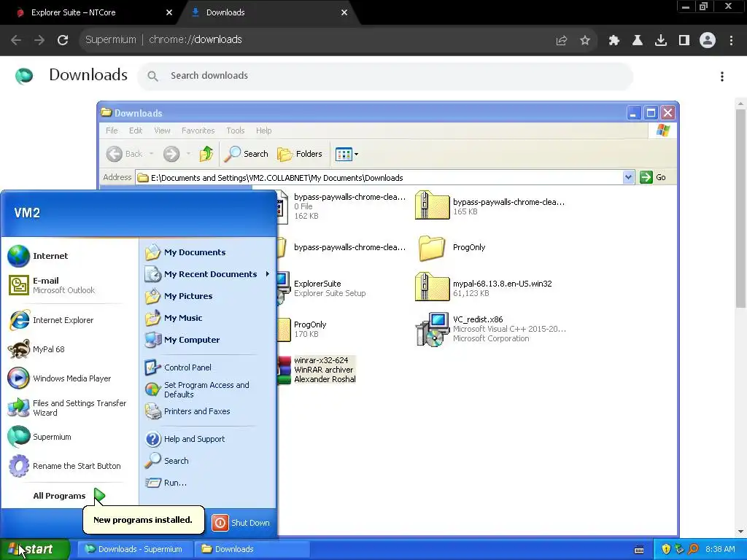747x560 pixels.
Task: Click browser page vertical scrollbar
Action: point(741,208)
